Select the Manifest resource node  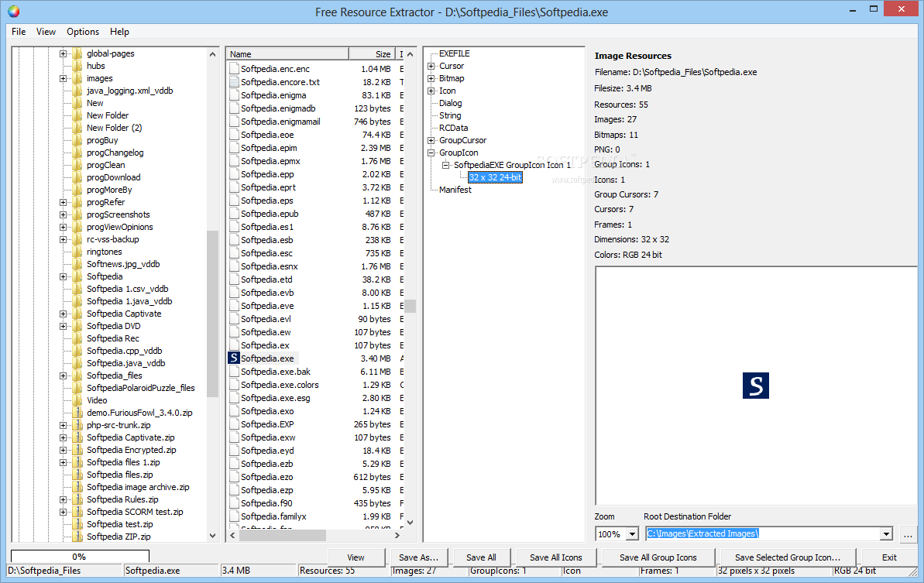455,190
